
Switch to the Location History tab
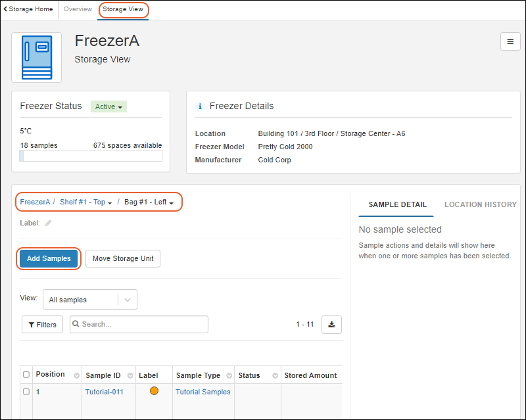click(480, 204)
